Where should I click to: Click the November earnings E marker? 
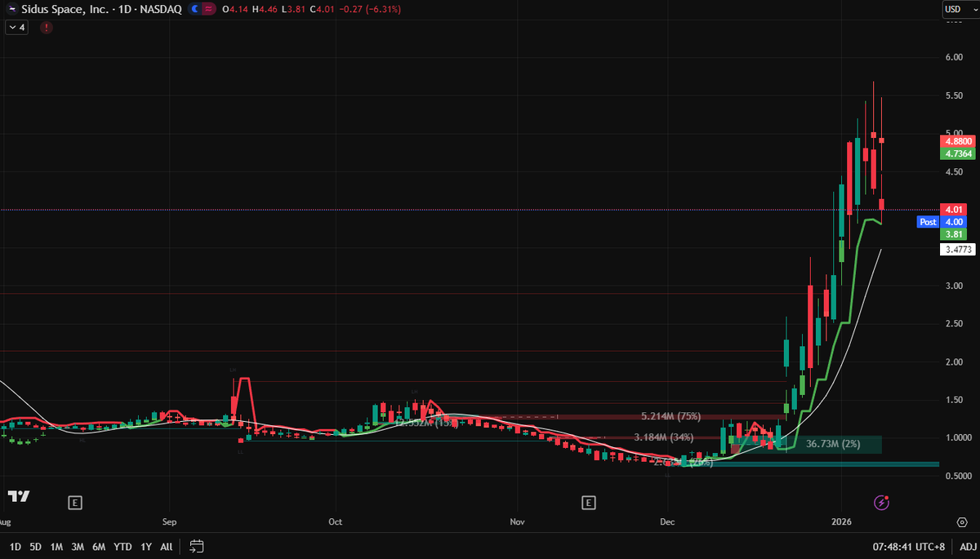click(589, 503)
